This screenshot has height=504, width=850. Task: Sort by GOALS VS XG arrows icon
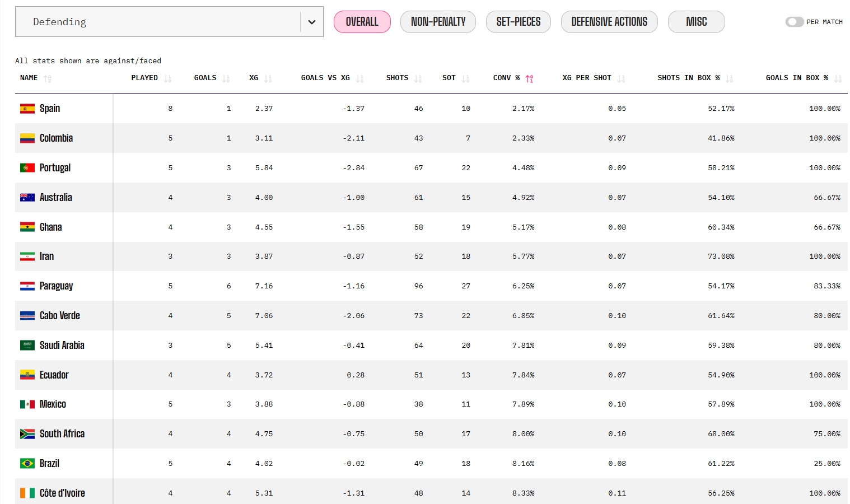(360, 79)
